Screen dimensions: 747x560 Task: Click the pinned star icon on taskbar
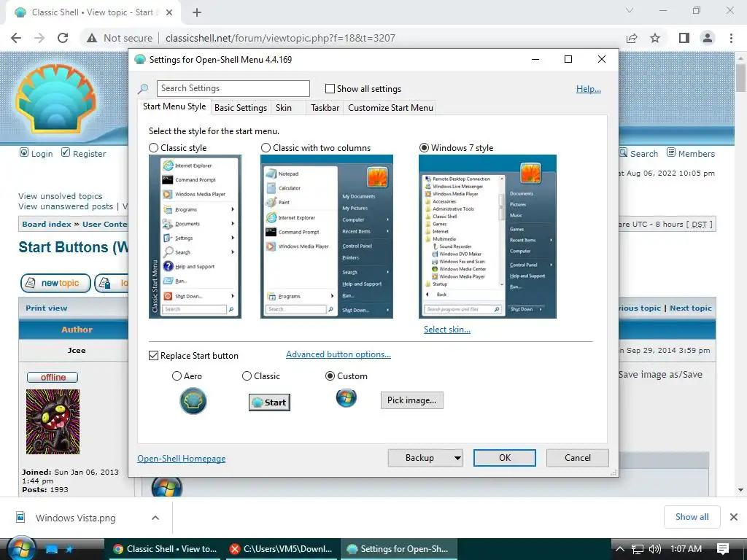coord(69,549)
